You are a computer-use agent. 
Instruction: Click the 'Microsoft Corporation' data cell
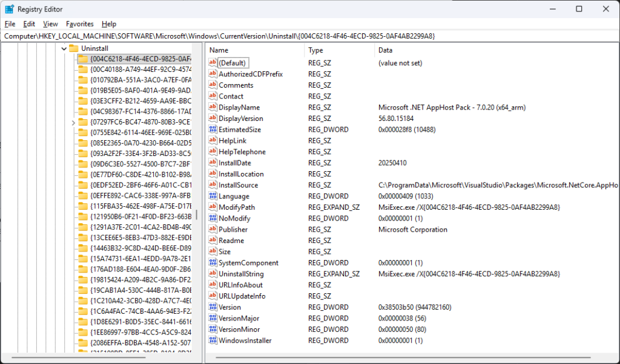coord(413,229)
